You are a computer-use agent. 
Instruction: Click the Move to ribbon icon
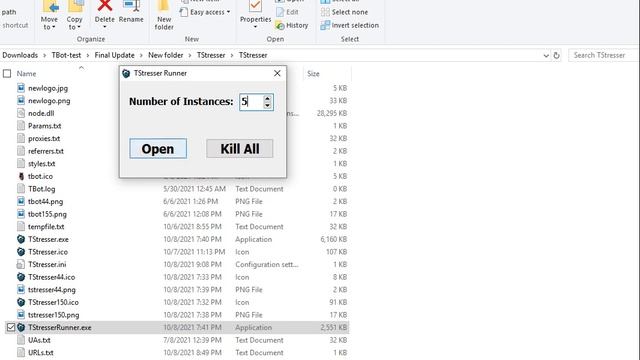pyautogui.click(x=50, y=6)
